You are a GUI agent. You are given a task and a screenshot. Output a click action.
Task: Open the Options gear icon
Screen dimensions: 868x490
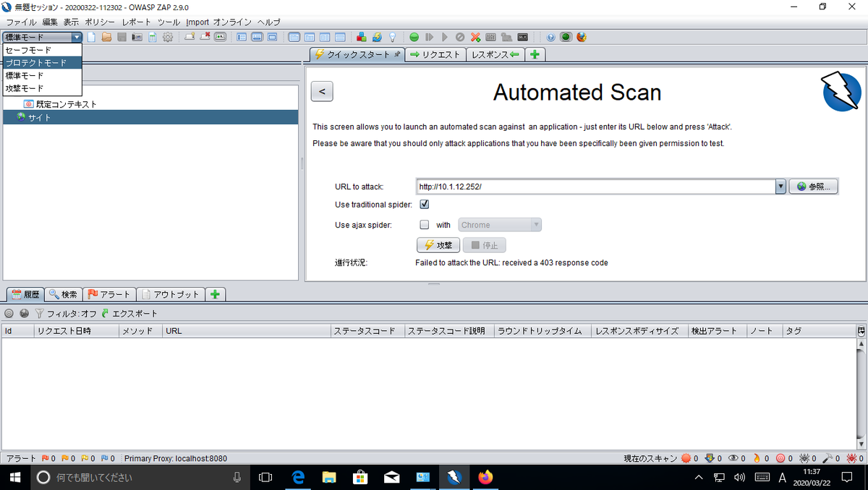168,37
